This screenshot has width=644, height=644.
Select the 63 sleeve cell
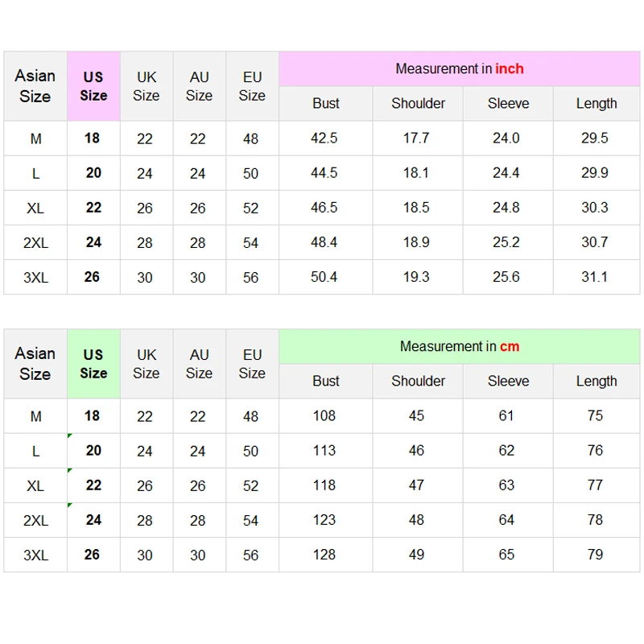tap(506, 485)
